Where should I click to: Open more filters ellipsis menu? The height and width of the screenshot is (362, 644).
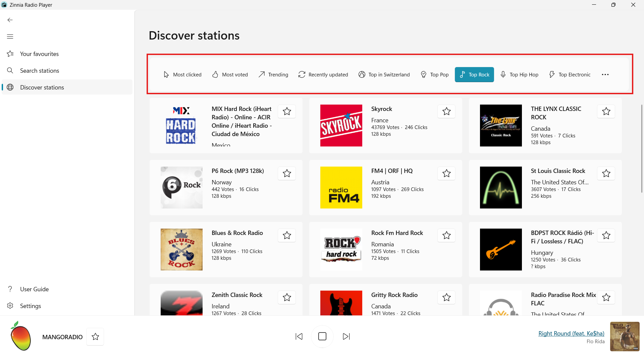tap(605, 74)
